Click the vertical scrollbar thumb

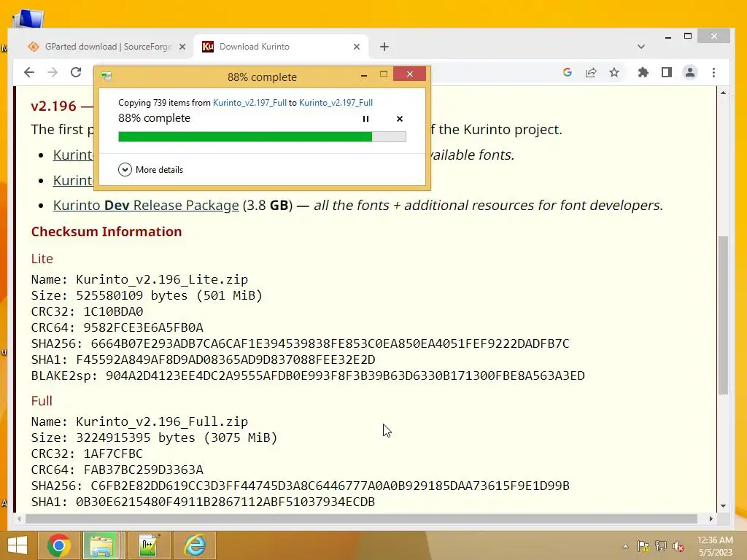(x=723, y=315)
